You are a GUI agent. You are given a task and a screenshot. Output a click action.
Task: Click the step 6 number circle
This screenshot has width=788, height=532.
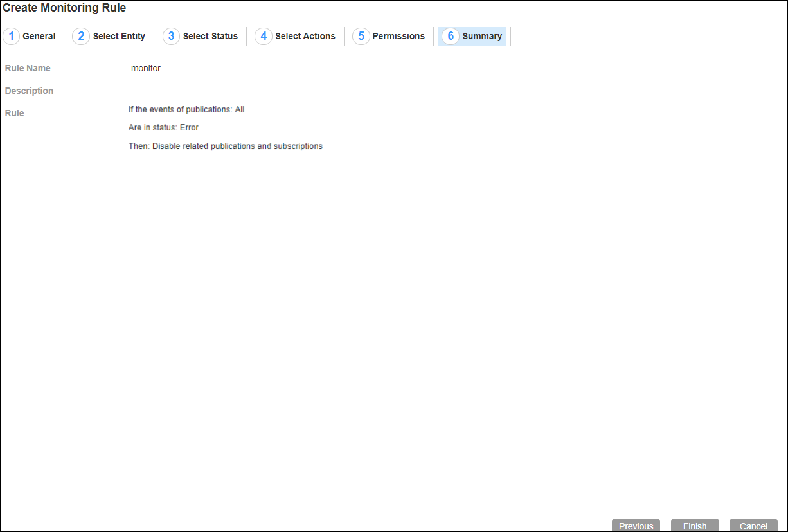(x=451, y=37)
